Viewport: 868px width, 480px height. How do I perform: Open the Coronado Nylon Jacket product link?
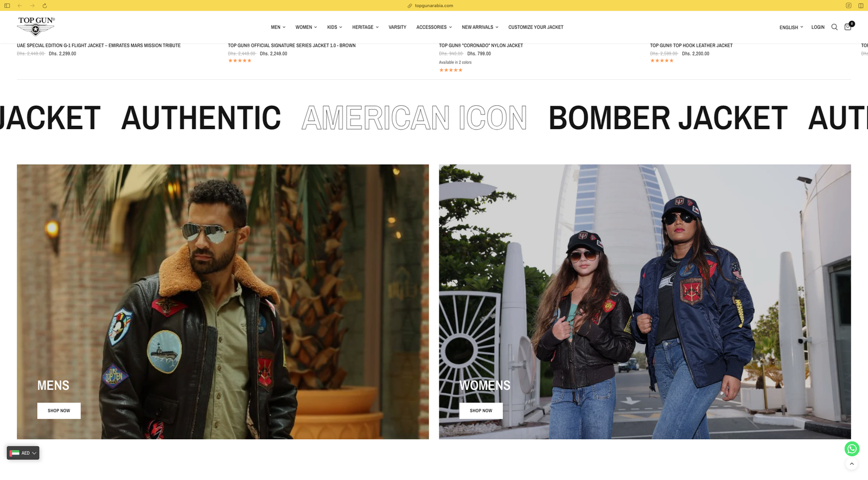[x=481, y=46]
